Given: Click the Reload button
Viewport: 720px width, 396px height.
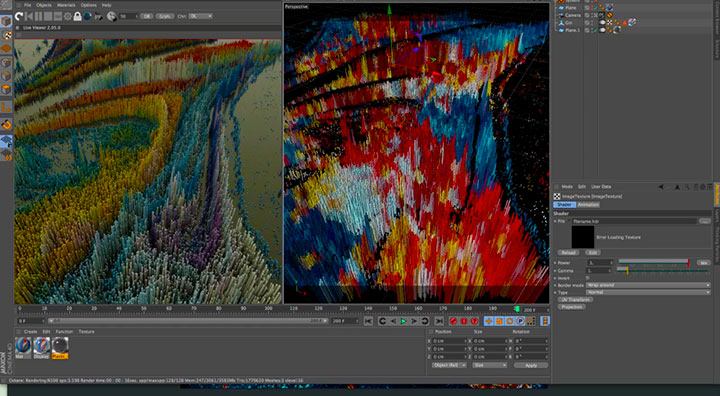Looking at the screenshot, I should tap(568, 253).
